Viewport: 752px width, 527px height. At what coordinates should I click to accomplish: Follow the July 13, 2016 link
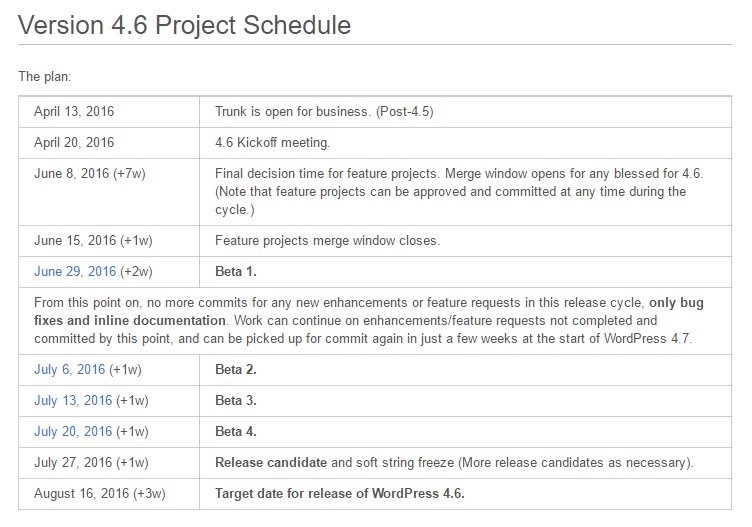pos(73,400)
